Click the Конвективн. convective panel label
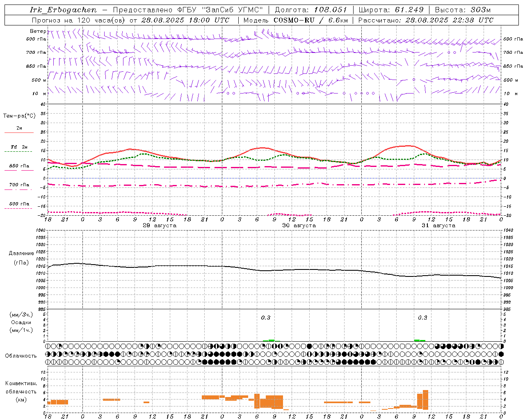Screen dimensions: 525x420 coord(21,383)
